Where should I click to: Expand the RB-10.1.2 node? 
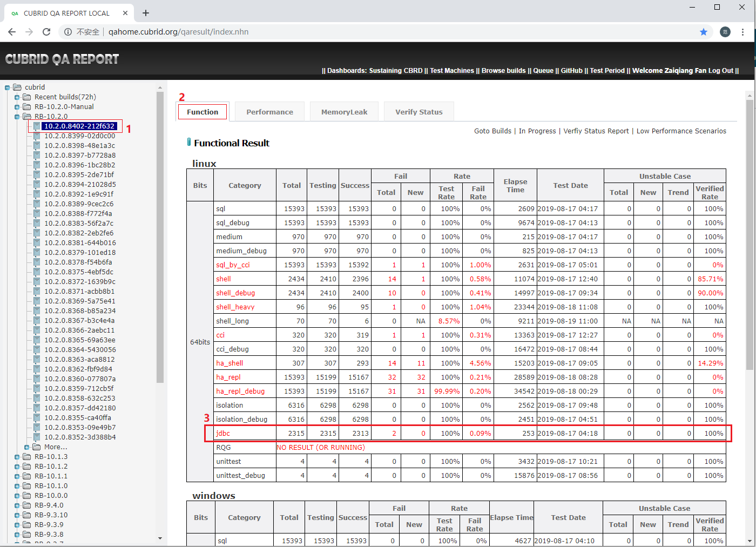pyautogui.click(x=17, y=467)
